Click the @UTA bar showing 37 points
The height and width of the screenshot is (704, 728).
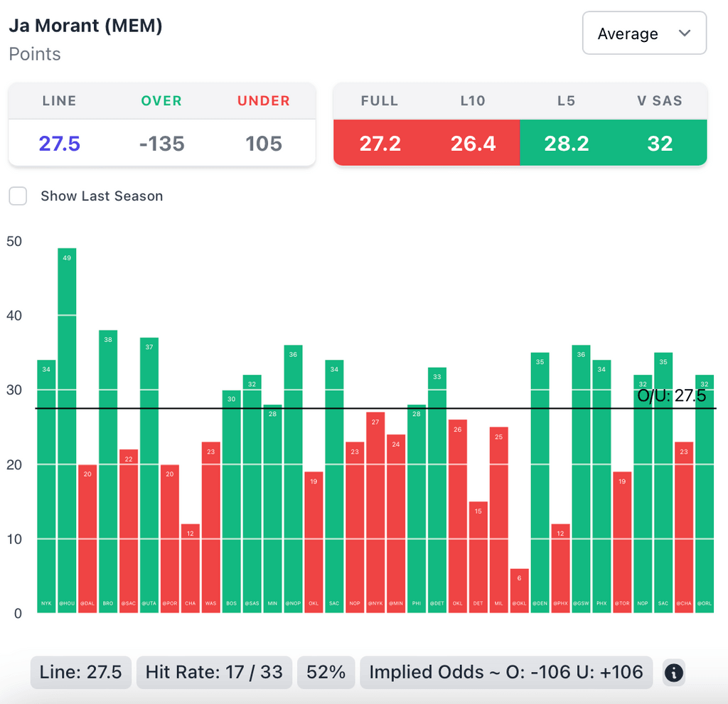tap(149, 475)
